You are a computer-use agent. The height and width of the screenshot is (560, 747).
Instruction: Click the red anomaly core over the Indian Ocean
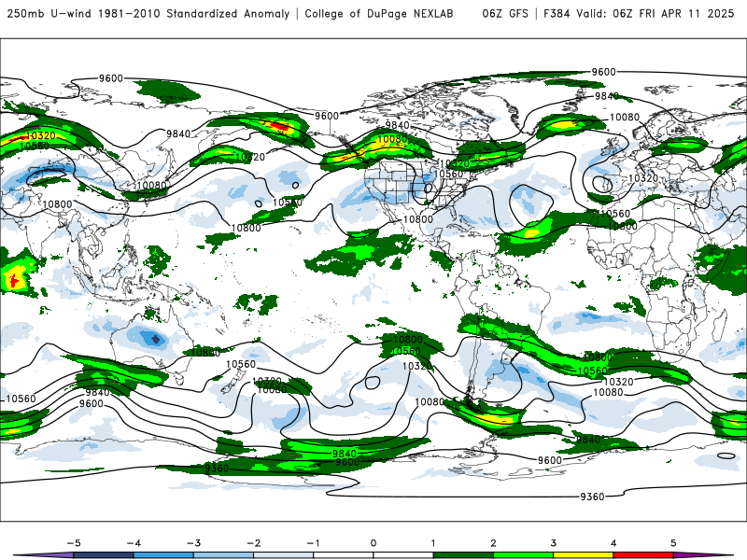[x=14, y=279]
